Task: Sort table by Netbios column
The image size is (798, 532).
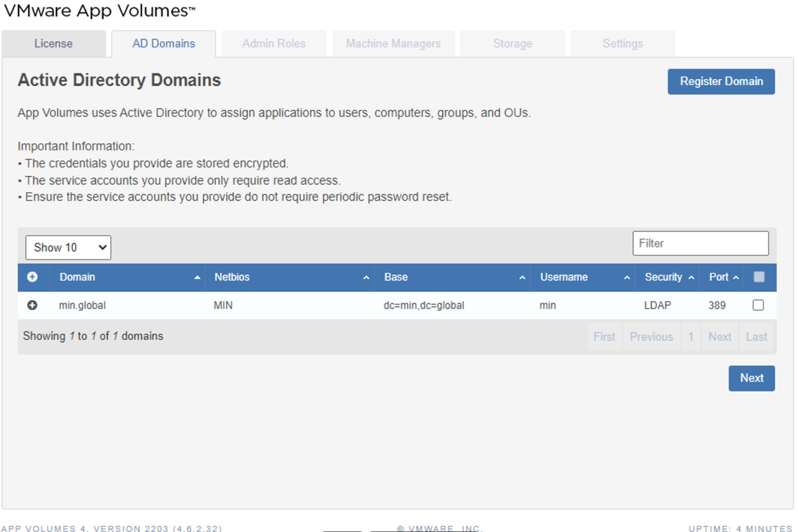Action: 290,277
